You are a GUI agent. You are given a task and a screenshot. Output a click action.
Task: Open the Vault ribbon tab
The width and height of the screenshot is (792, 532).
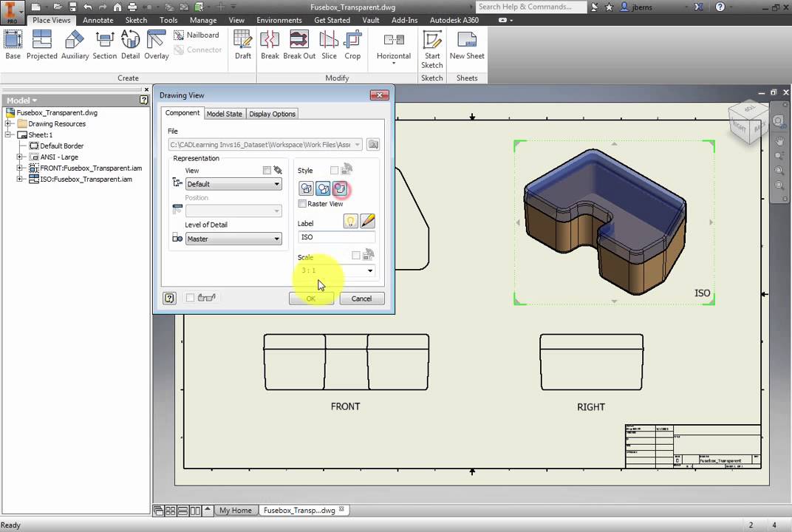371,20
